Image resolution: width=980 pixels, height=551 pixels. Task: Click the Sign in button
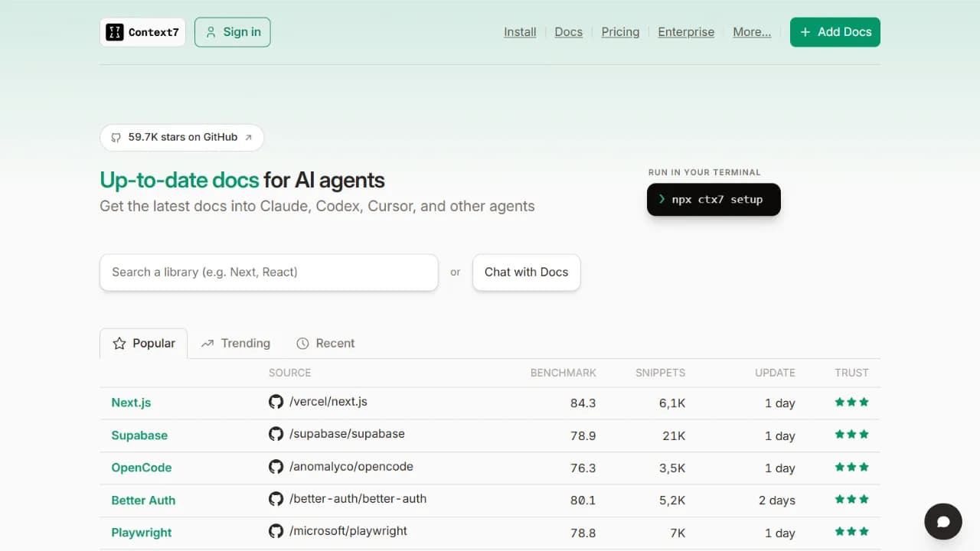click(233, 32)
